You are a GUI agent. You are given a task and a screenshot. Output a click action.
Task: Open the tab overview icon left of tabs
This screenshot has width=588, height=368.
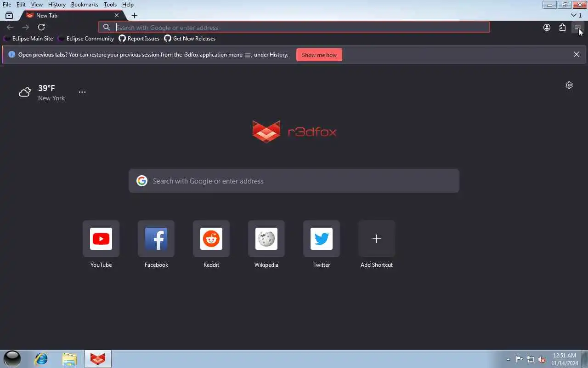coord(9,16)
